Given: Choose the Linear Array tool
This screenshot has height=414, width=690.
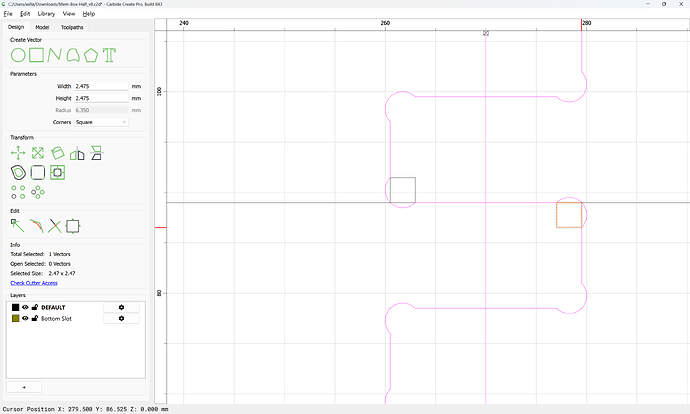Looking at the screenshot, I should pos(18,192).
